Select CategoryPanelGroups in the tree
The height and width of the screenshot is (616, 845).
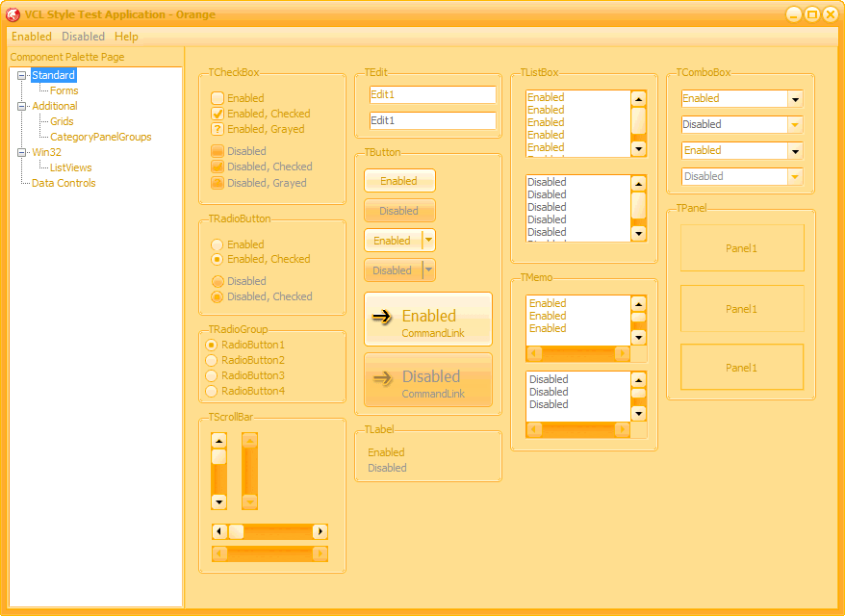tap(100, 137)
